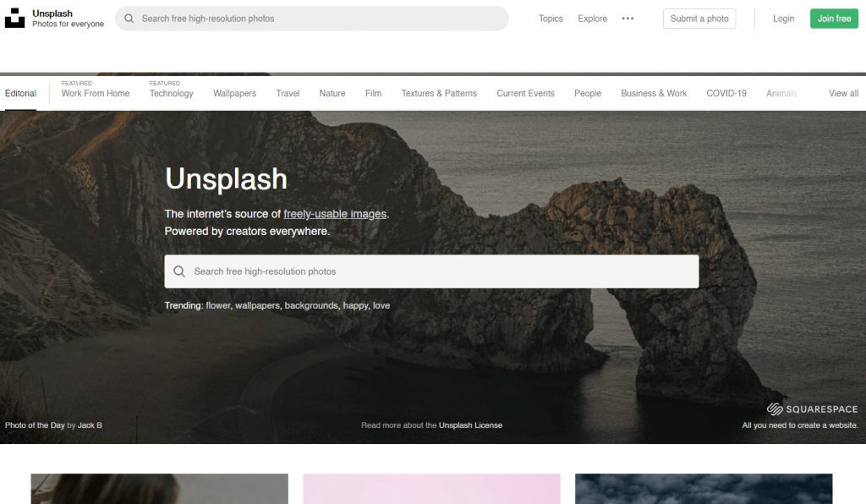This screenshot has width=866, height=504.
Task: Open the first photo thumbnail with dark hair
Action: pos(160,489)
